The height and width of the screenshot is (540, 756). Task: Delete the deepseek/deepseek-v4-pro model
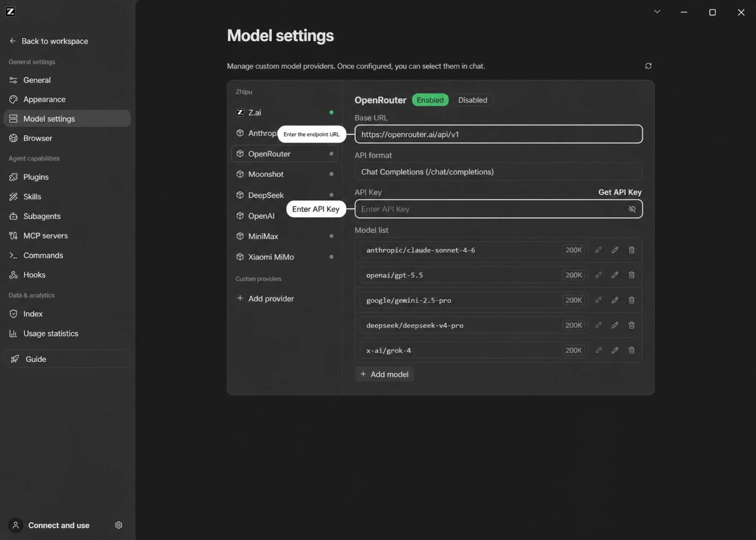631,325
